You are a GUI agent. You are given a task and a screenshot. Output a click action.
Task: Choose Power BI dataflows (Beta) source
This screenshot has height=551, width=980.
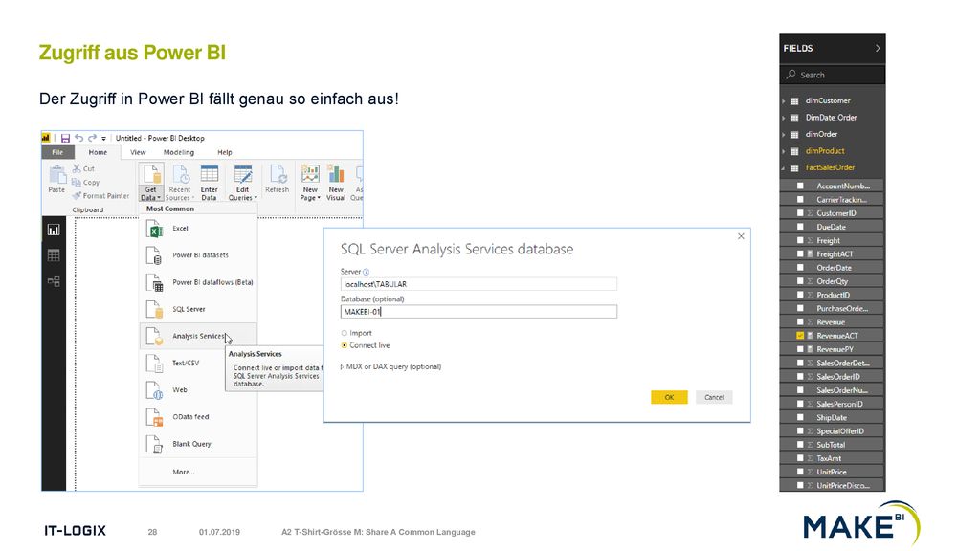click(198, 282)
